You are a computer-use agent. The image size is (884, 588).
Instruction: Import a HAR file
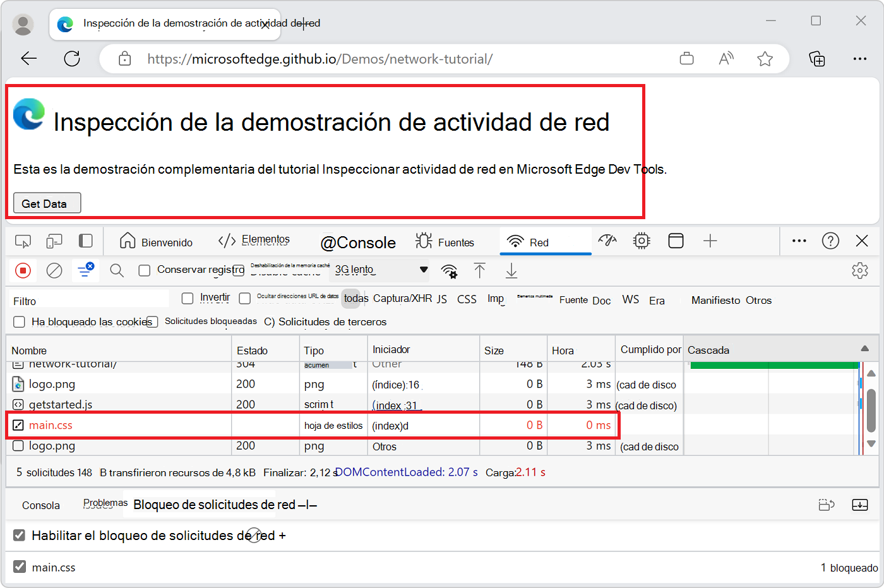tap(480, 270)
